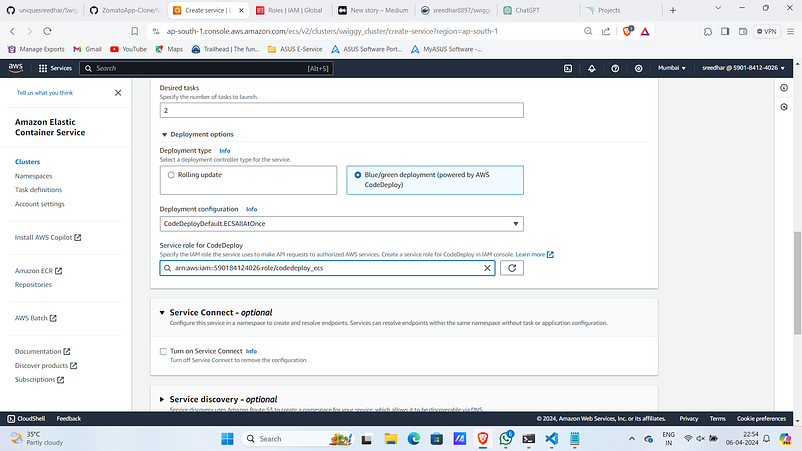Refresh the CodeDeploy service role list

tap(511, 268)
